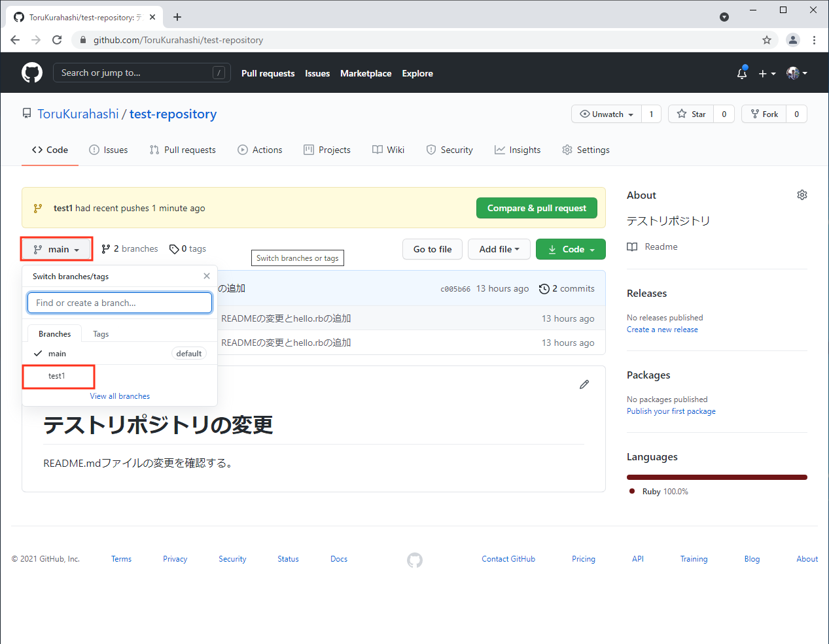Select the main branch entry
Viewport: 829px width, 644px height.
point(120,354)
